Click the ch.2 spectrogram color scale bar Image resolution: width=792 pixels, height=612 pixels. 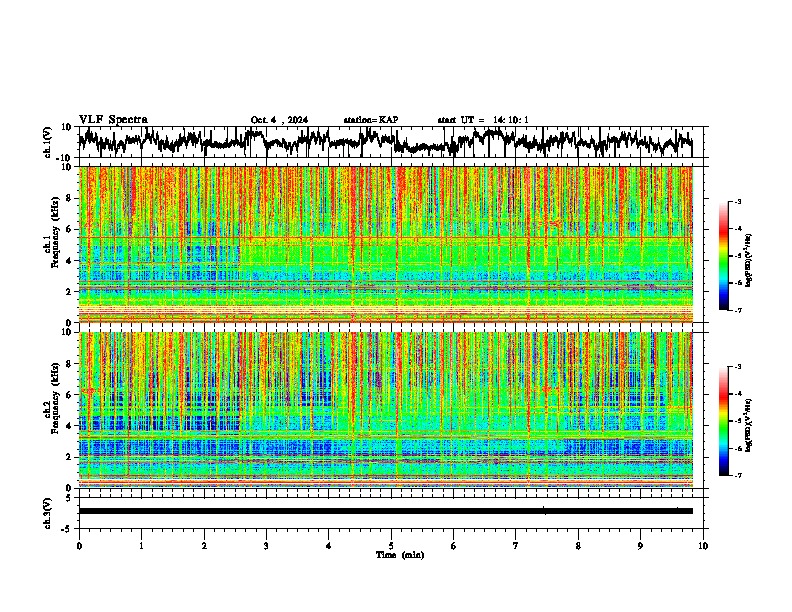(723, 421)
